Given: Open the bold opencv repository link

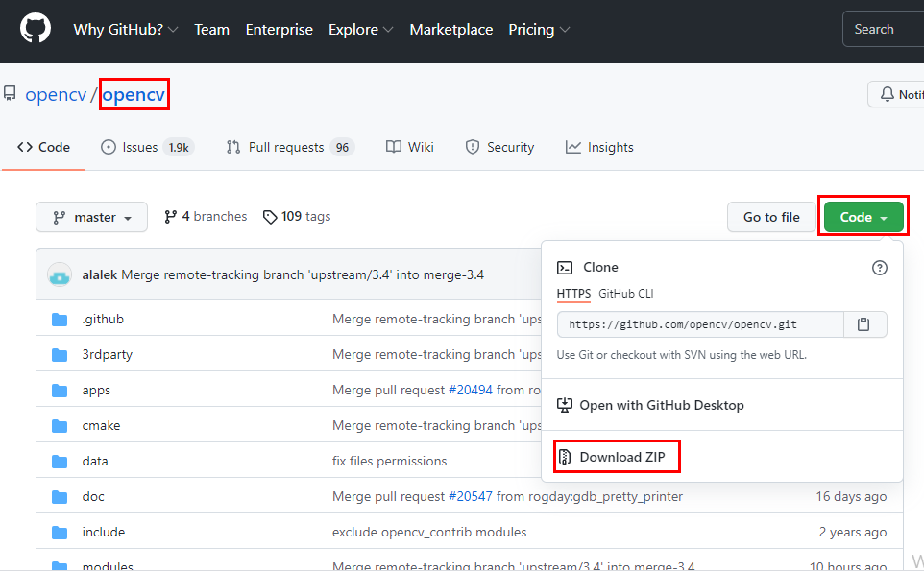Looking at the screenshot, I should 134,94.
